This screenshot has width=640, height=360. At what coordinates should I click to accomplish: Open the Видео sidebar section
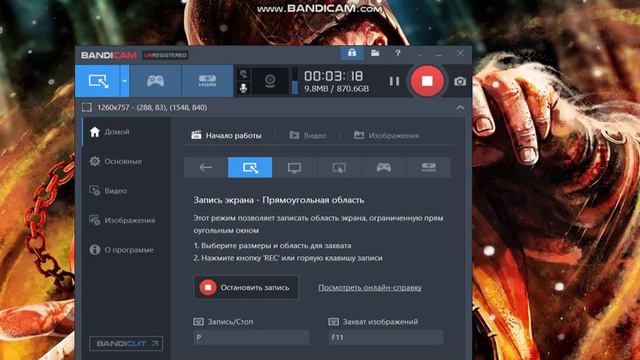pyautogui.click(x=127, y=191)
